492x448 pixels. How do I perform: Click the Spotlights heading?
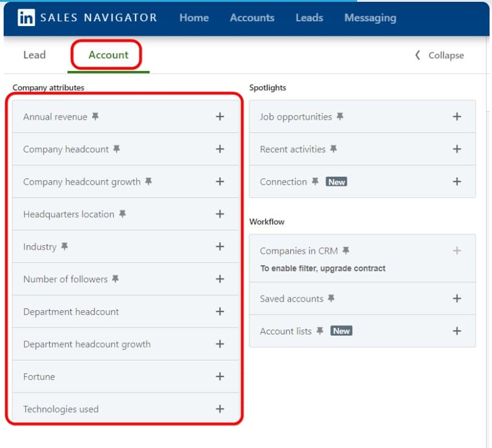(267, 87)
